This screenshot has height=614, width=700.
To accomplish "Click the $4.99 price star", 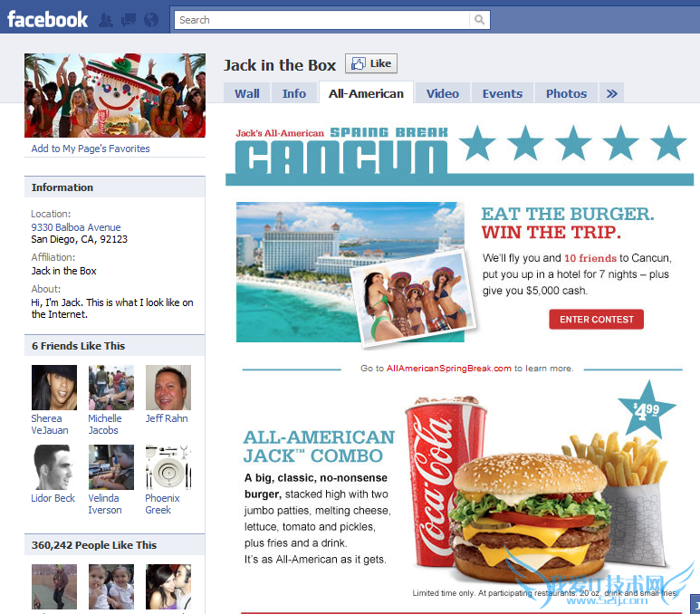I will (647, 409).
